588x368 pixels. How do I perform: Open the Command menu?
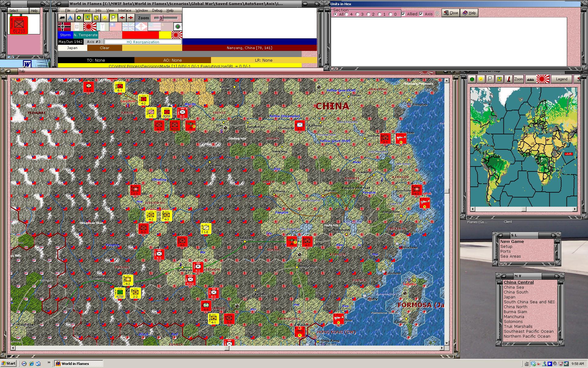coord(83,10)
